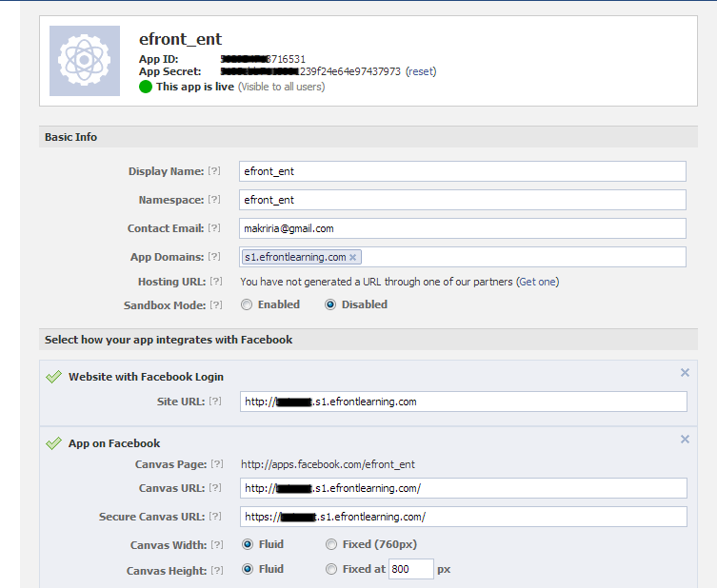Screen dimensions: 717x588
Task: Open help for Display Name
Action: pyautogui.click(x=214, y=171)
